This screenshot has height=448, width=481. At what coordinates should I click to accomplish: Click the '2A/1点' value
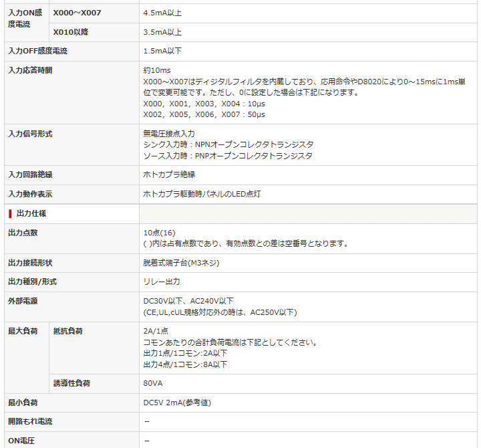[156, 331]
